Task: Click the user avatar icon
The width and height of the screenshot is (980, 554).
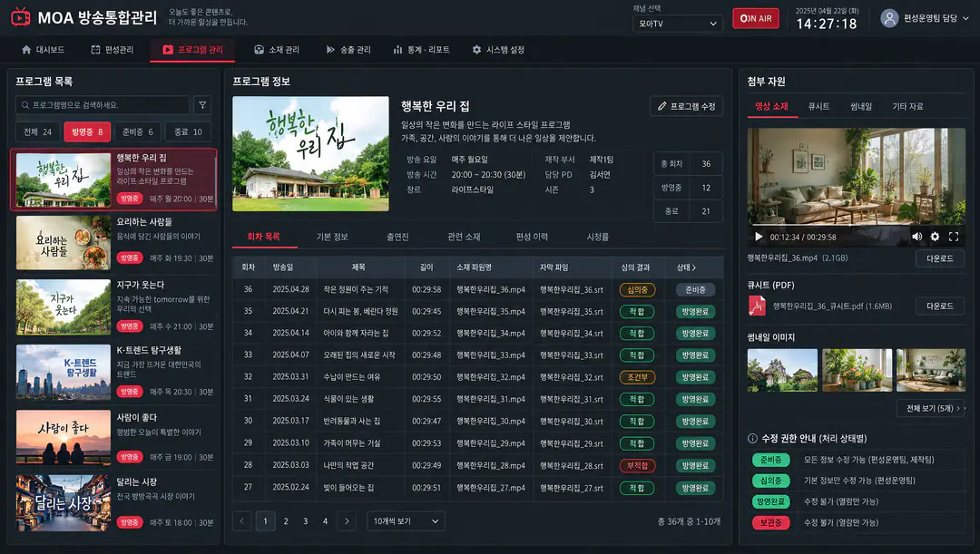Action: click(x=889, y=18)
